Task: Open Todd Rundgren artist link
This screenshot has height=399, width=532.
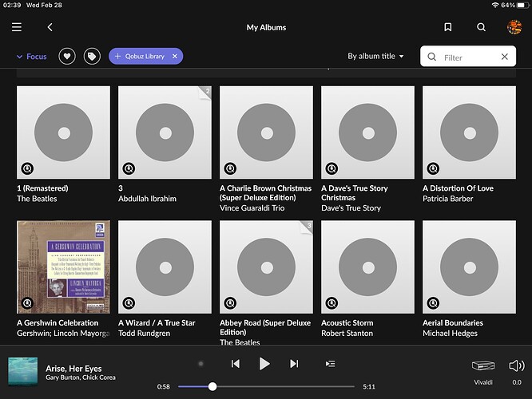Action: click(145, 334)
